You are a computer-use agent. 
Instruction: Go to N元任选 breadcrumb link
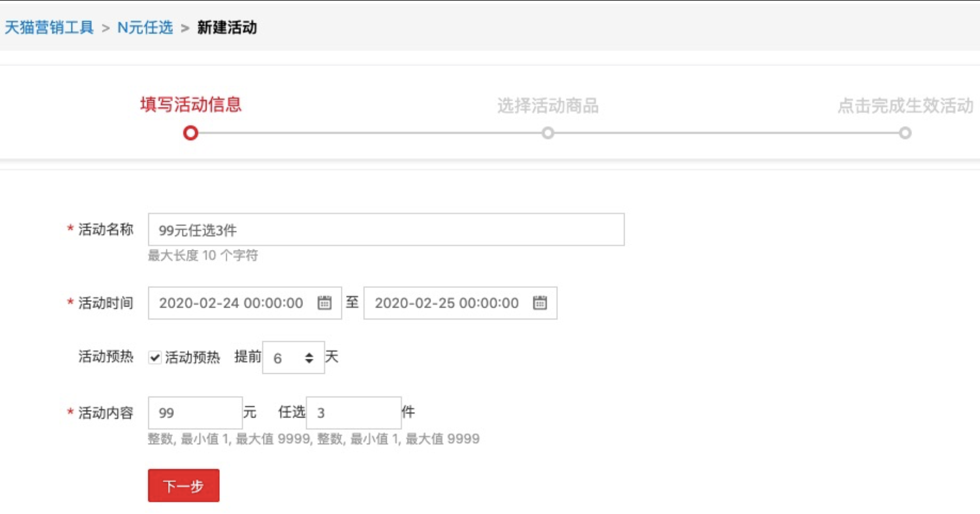click(145, 27)
